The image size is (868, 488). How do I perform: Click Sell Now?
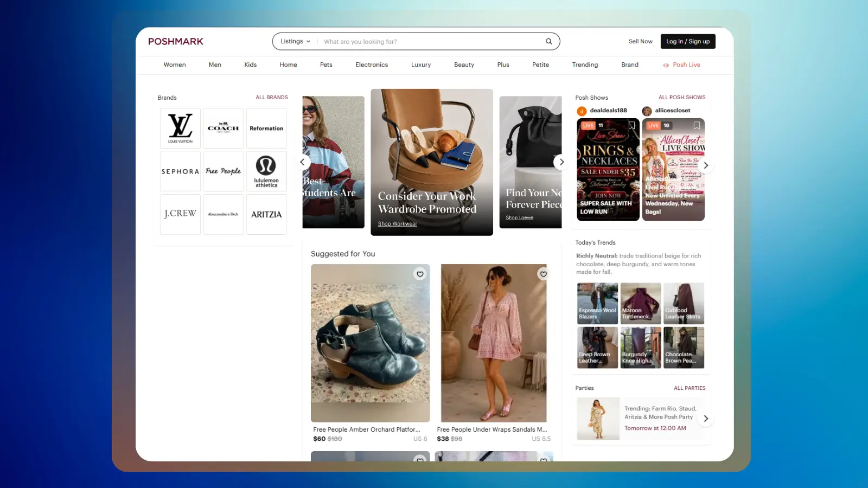641,41
